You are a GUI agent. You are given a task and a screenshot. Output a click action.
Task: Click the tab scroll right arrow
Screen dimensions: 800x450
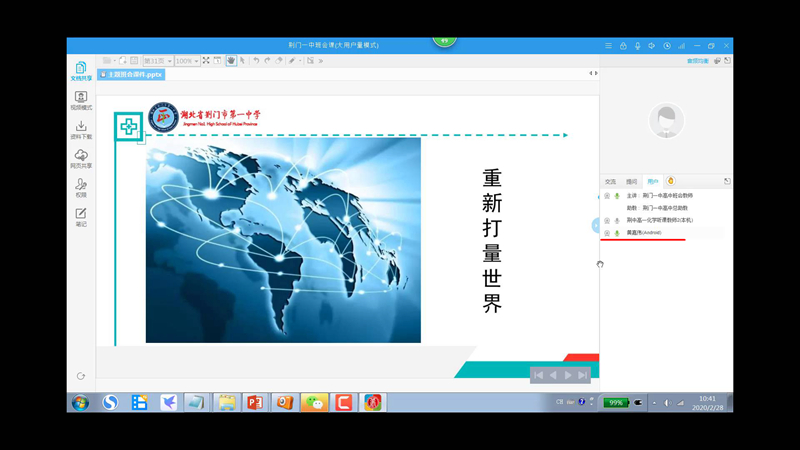596,73
